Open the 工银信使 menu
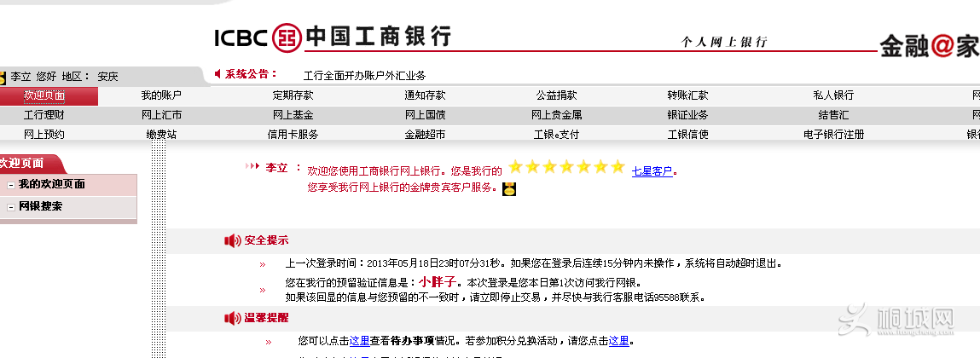 687,135
